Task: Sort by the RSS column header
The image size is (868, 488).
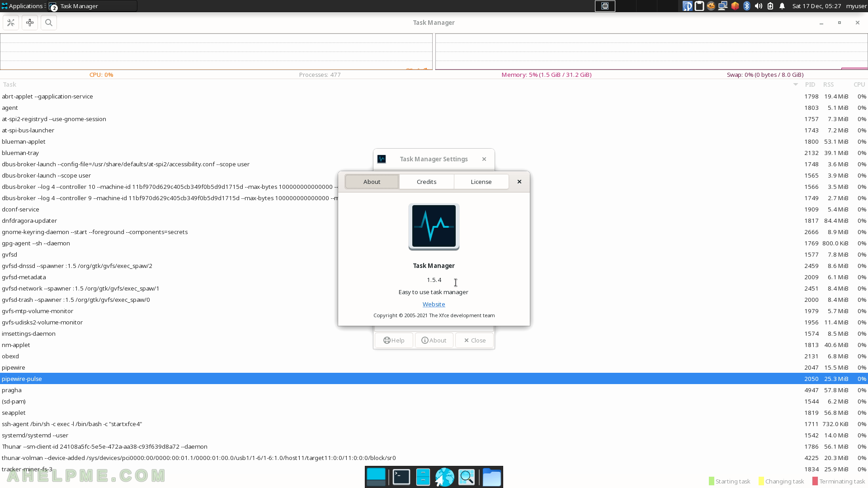Action: click(x=829, y=84)
